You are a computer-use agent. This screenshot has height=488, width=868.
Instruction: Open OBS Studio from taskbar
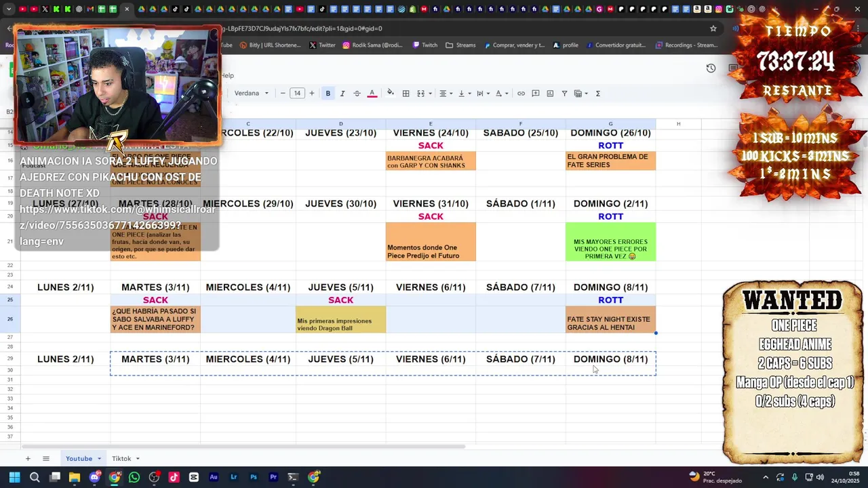coord(154,477)
